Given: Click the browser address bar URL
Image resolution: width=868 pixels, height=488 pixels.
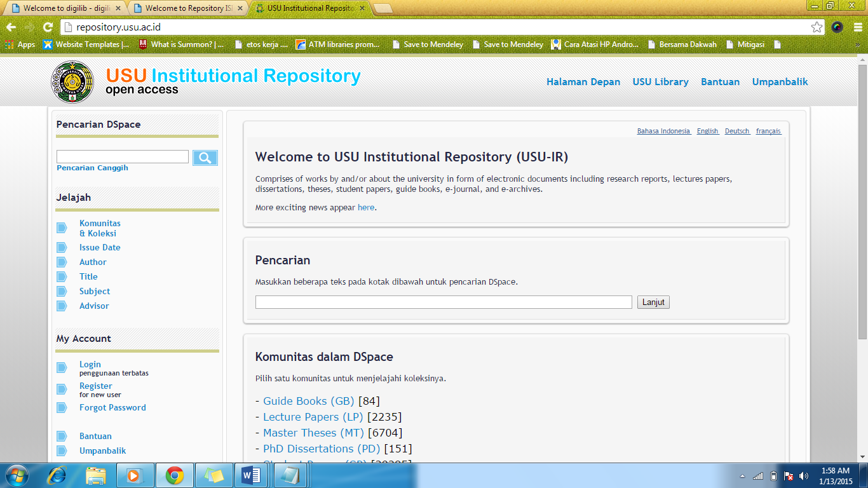Looking at the screenshot, I should (118, 27).
